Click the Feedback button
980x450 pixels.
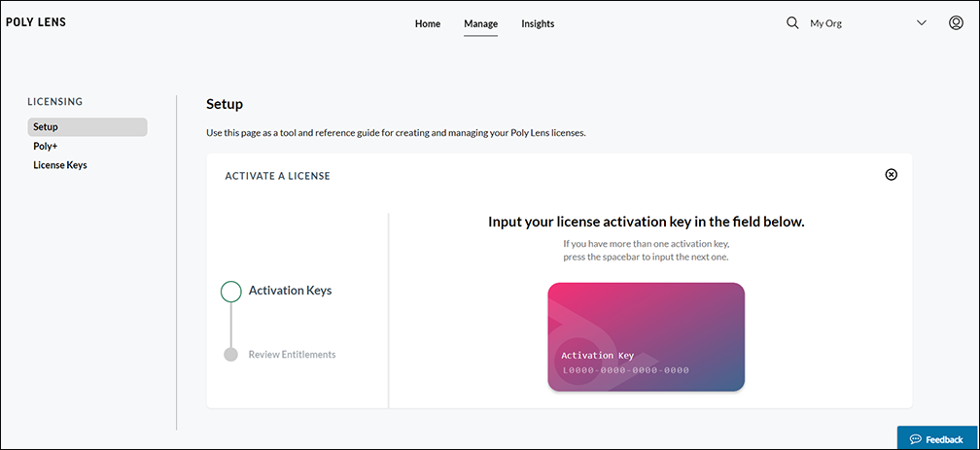click(x=937, y=438)
